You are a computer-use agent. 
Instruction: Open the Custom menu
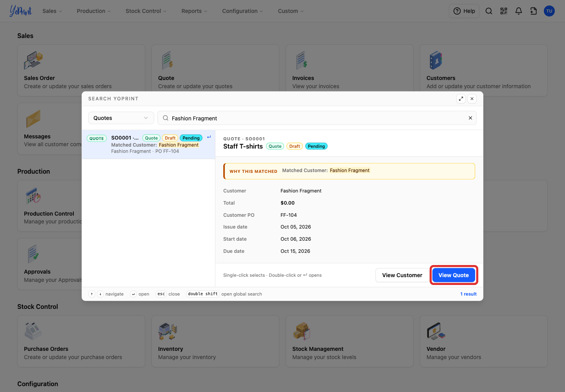coord(291,11)
